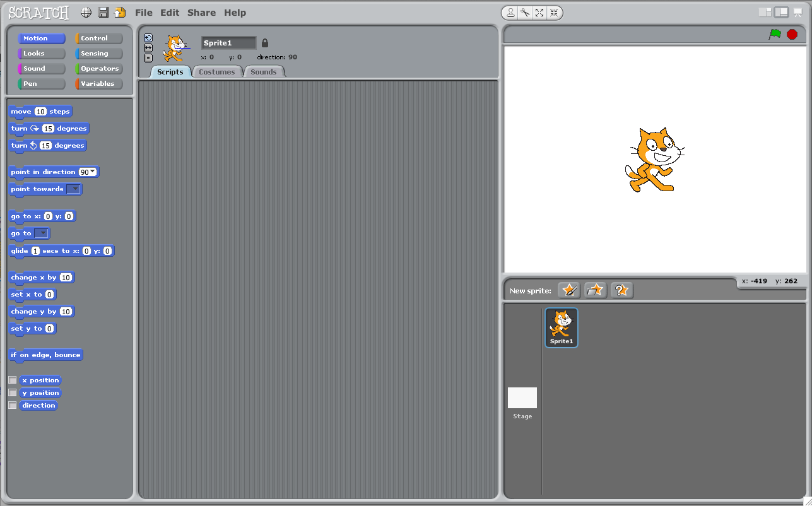Click the change x by 10 block
The width and height of the screenshot is (812, 506).
42,278
